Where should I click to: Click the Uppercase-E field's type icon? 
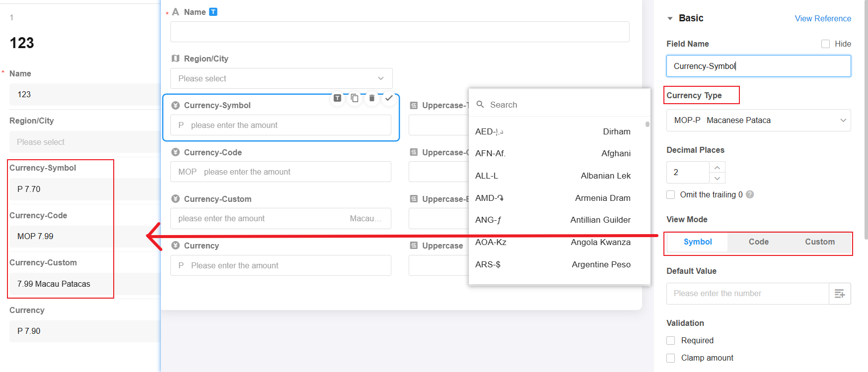(x=414, y=199)
